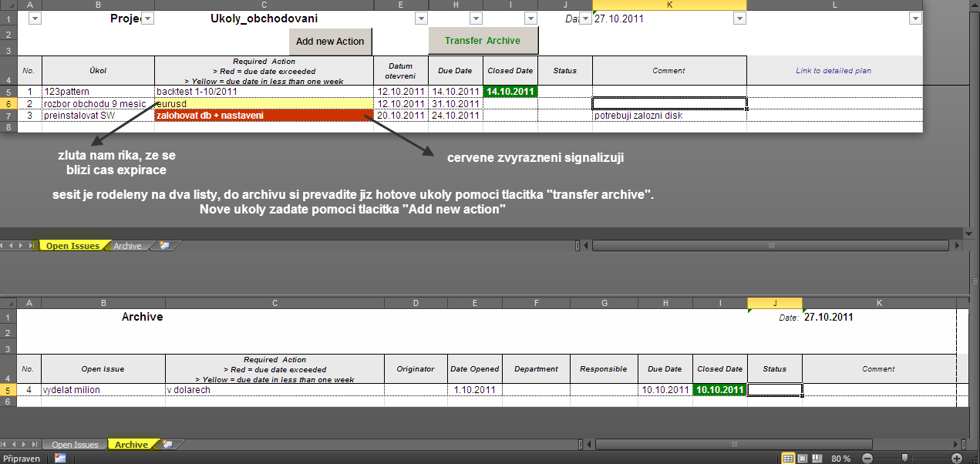Image resolution: width=980 pixels, height=464 pixels.
Task: Switch to Page Break Preview view
Action: [816, 458]
